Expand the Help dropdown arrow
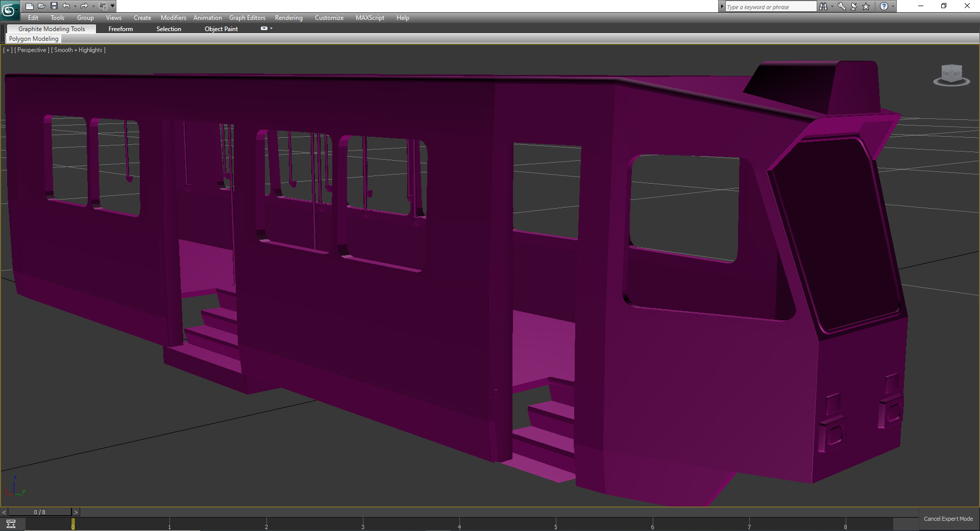 pyautogui.click(x=893, y=6)
